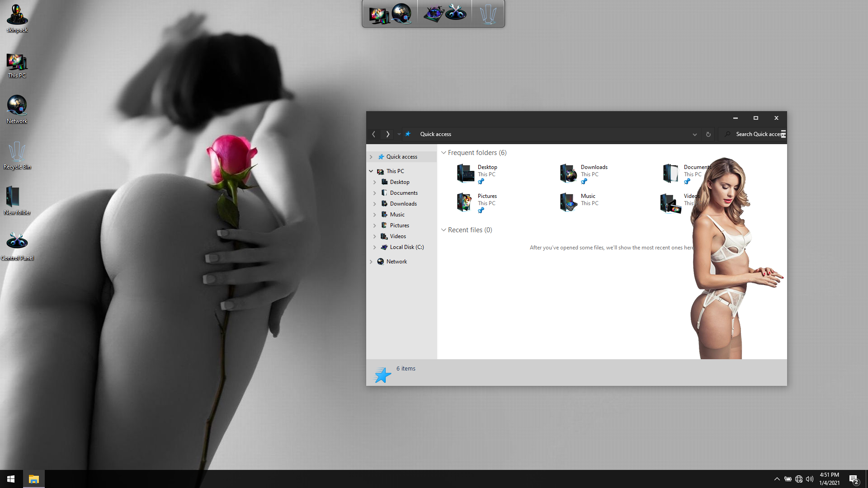
Task: Click the back navigation arrow
Action: [374, 134]
